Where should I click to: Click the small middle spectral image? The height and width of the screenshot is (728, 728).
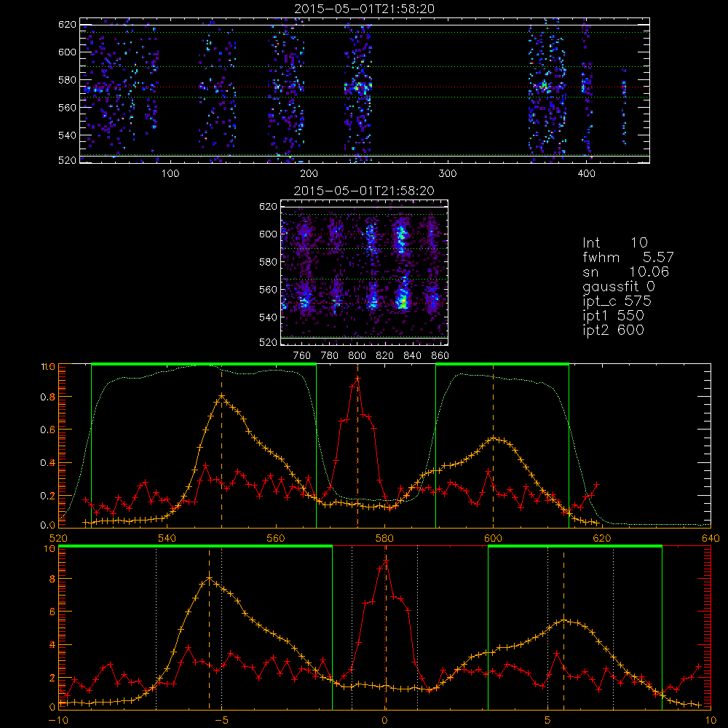click(x=365, y=272)
